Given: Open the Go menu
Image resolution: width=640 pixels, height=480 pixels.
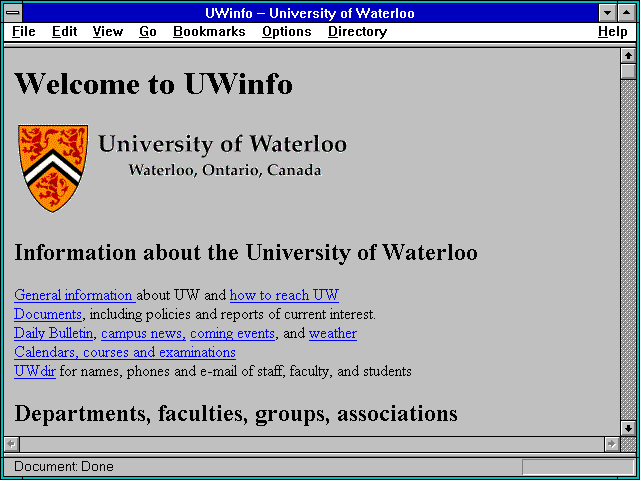Looking at the screenshot, I should point(148,32).
